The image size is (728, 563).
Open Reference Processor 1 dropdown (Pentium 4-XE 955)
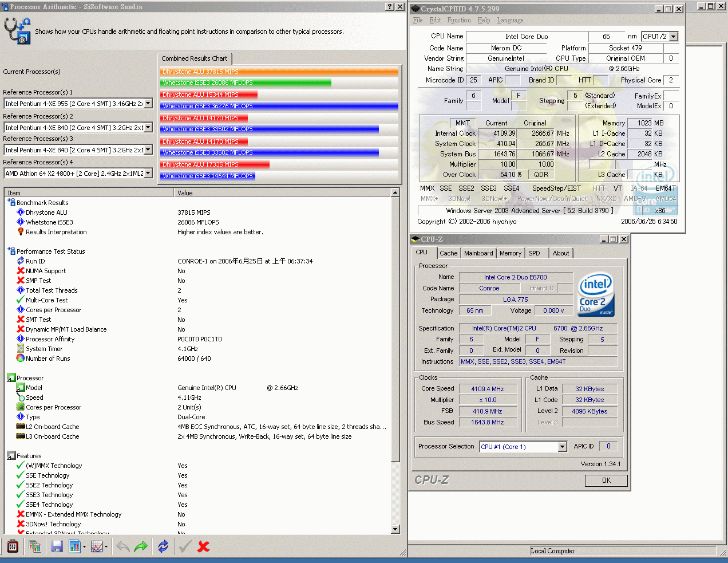148,104
